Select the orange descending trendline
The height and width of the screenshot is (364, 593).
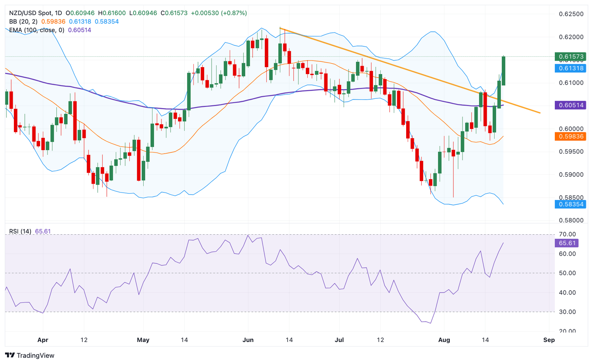[410, 70]
